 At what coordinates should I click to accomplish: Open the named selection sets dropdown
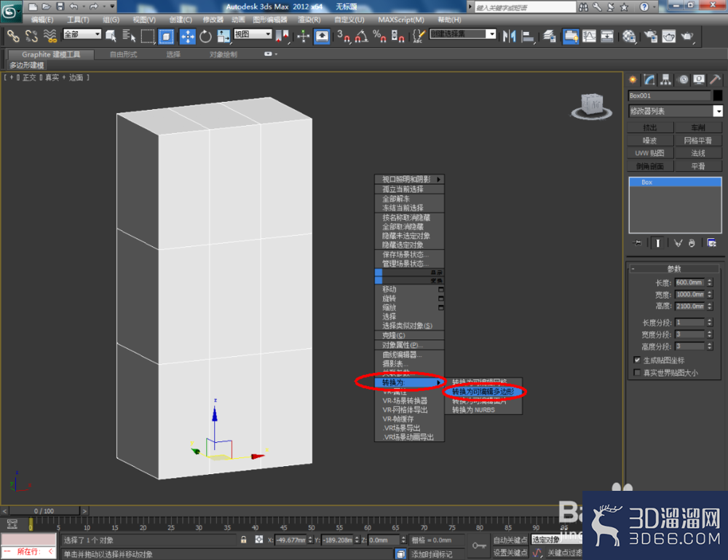click(462, 34)
